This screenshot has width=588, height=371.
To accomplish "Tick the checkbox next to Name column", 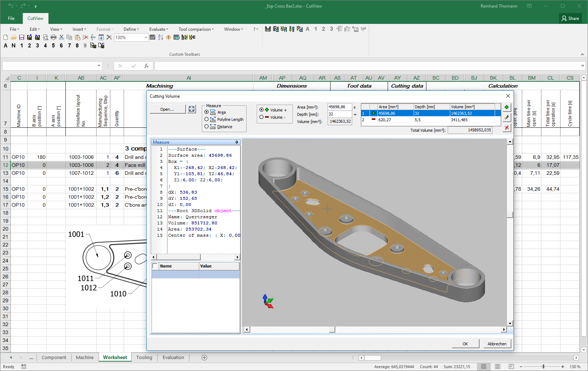I will 155,266.
